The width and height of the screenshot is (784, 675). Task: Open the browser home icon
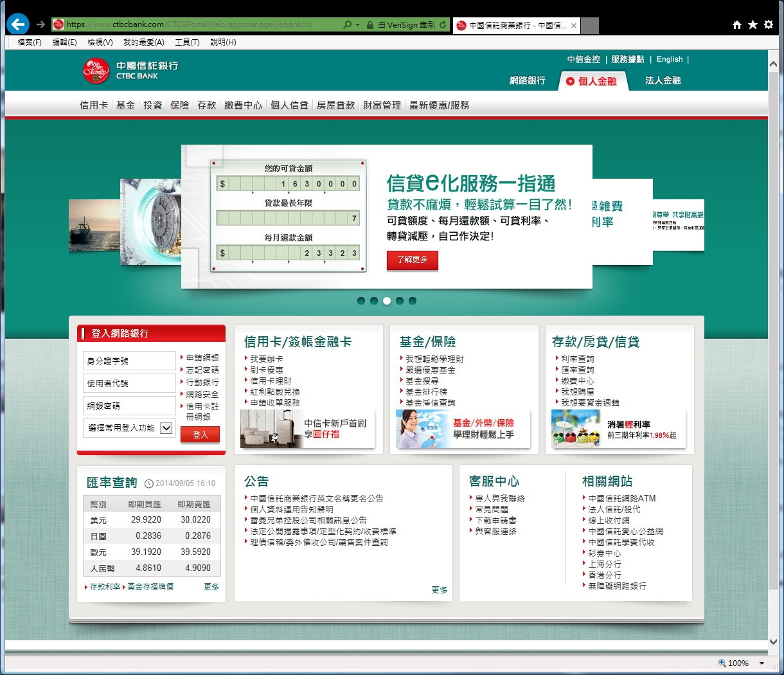coord(737,25)
